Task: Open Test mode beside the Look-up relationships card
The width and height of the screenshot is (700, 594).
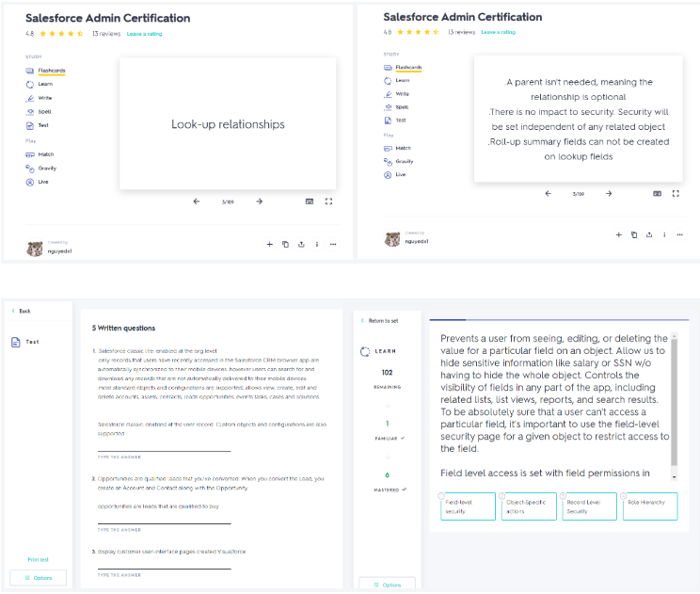Action: (x=38, y=125)
